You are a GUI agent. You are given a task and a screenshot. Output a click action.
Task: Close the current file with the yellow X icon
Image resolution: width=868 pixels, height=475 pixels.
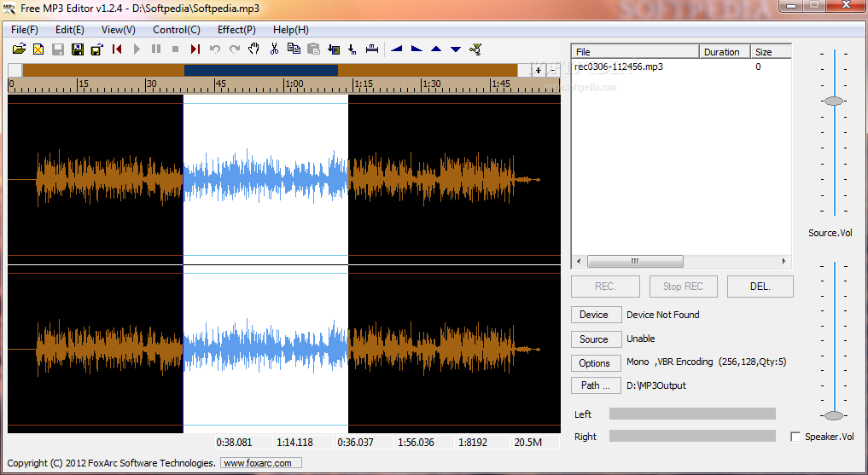point(38,49)
